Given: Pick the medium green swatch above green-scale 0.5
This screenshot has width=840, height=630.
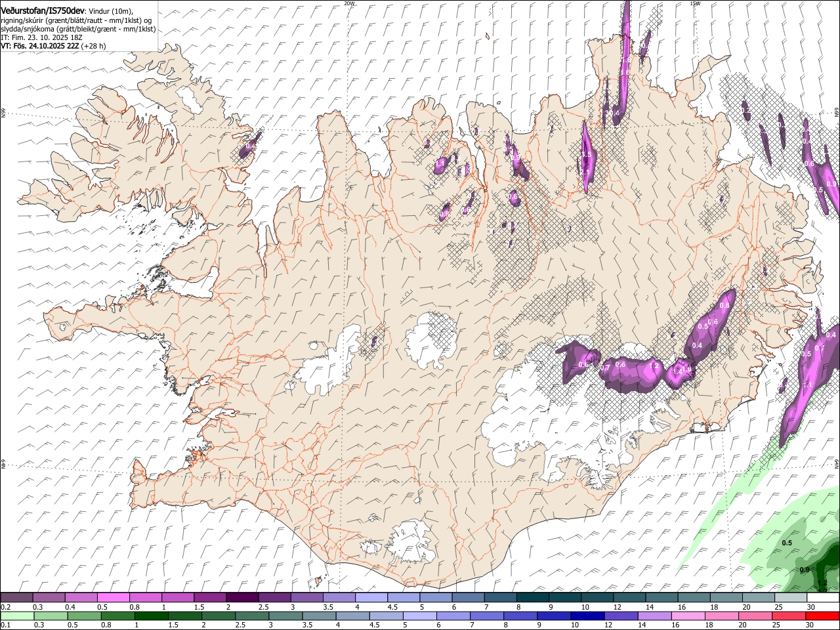Looking at the screenshot, I should coord(84,616).
